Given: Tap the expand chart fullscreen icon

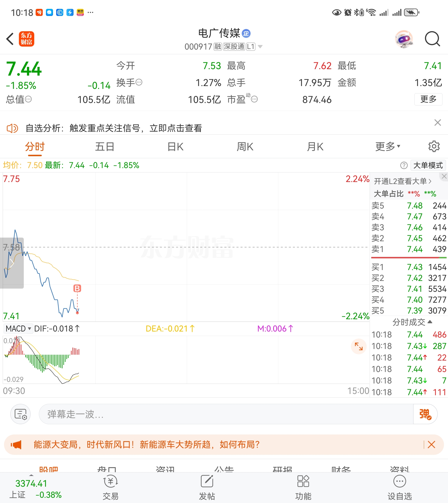Looking at the screenshot, I should [x=359, y=346].
